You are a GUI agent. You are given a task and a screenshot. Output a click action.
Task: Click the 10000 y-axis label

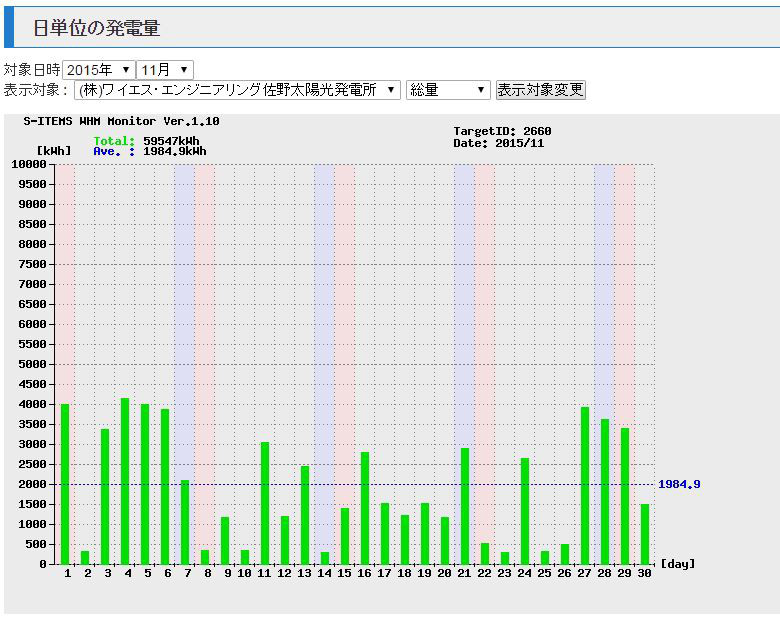point(29,164)
